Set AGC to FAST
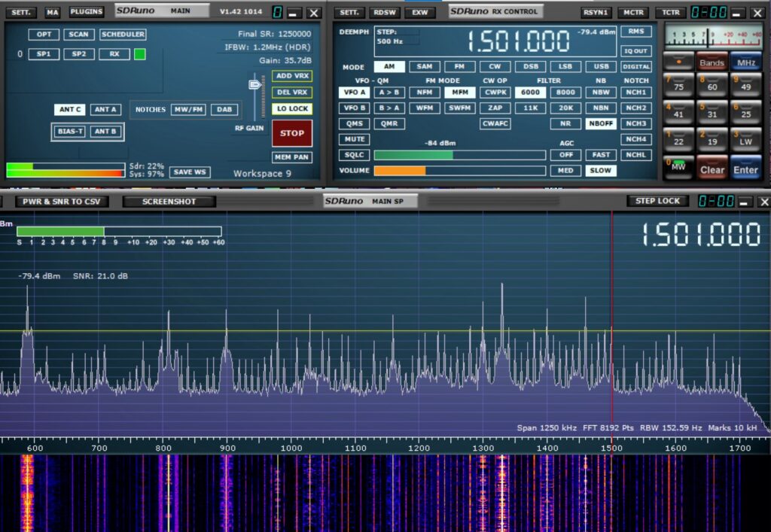Image resolution: width=771 pixels, height=532 pixels. [601, 155]
